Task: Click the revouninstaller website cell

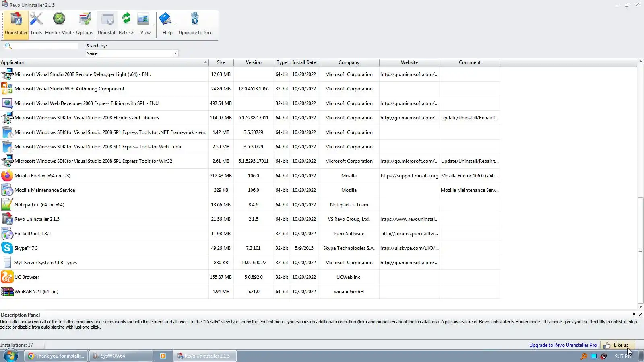Action: [x=409, y=219]
